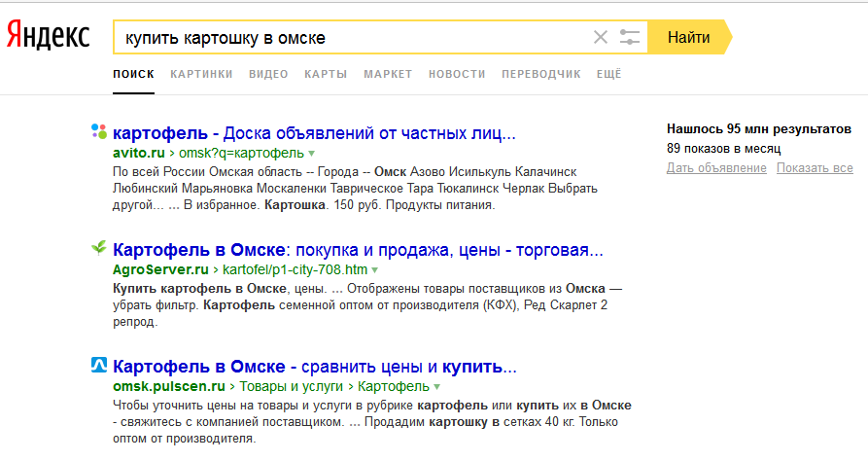Image resolution: width=868 pixels, height=461 pixels.
Task: Click the omsk?q=картофель URL path
Action: (241, 153)
